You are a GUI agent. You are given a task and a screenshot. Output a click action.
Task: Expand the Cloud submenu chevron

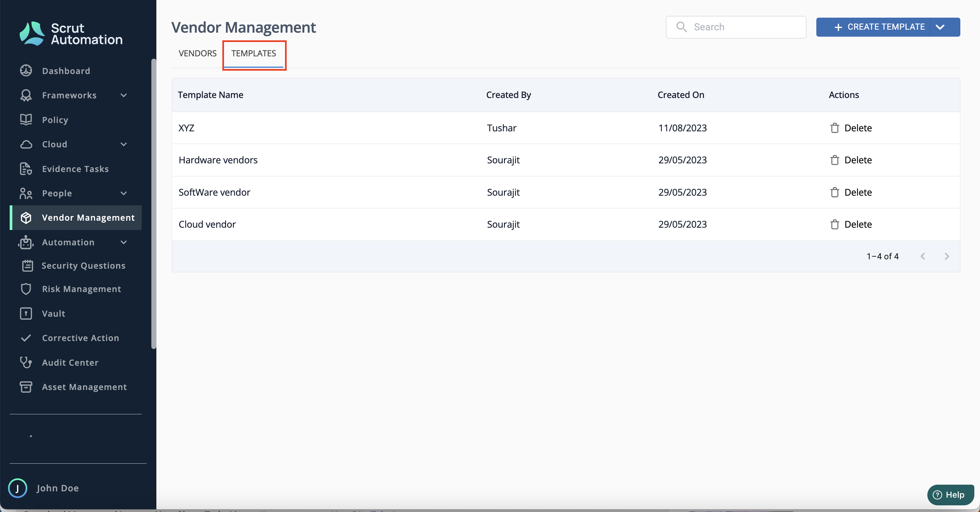[124, 144]
